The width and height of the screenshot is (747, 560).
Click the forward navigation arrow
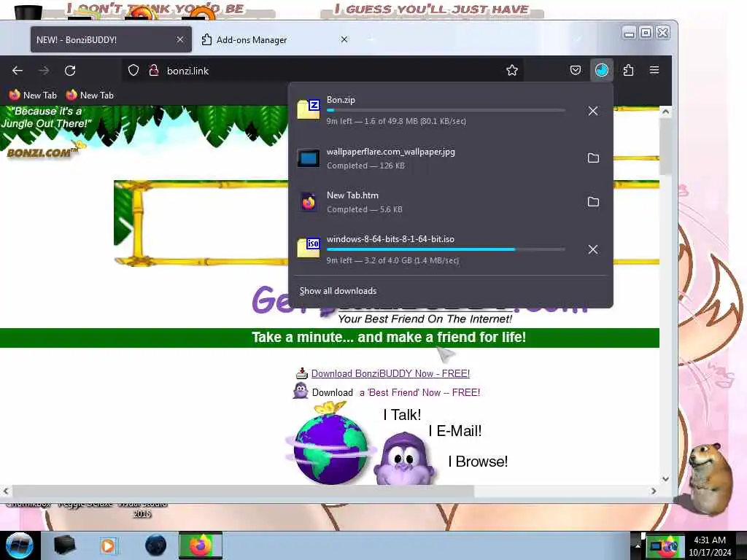[x=44, y=71]
